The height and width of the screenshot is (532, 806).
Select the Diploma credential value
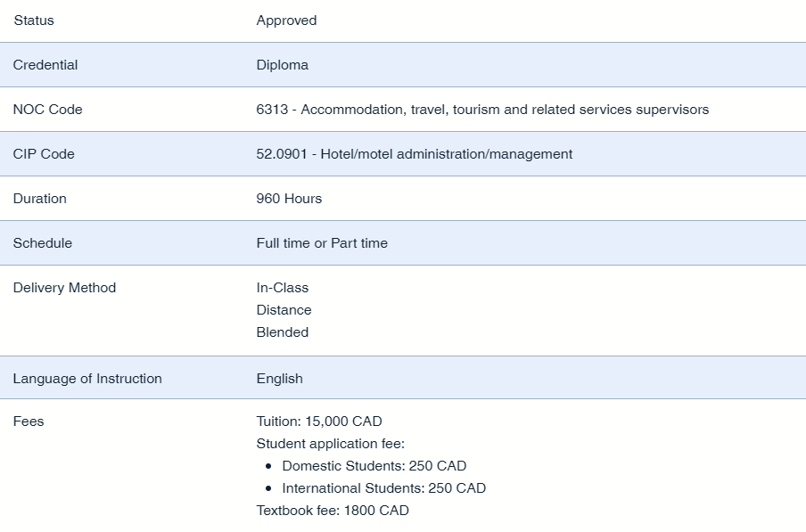pos(282,65)
